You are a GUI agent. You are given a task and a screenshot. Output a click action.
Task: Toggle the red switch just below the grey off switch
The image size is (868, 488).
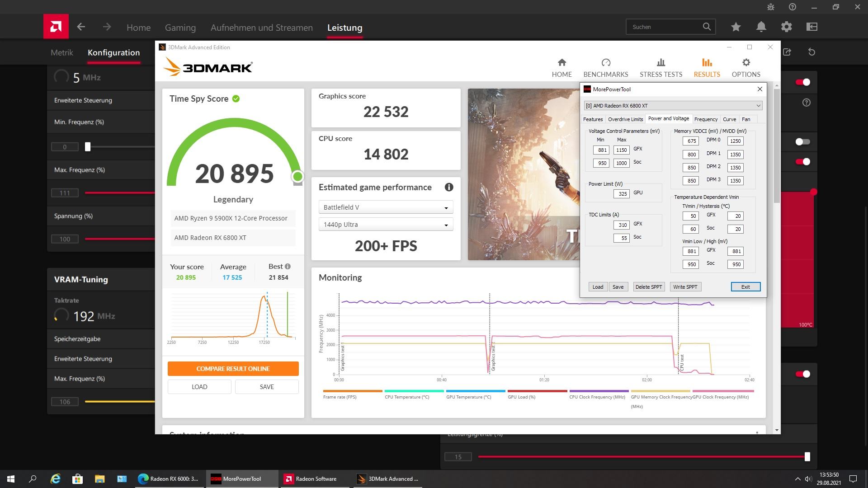(x=803, y=162)
